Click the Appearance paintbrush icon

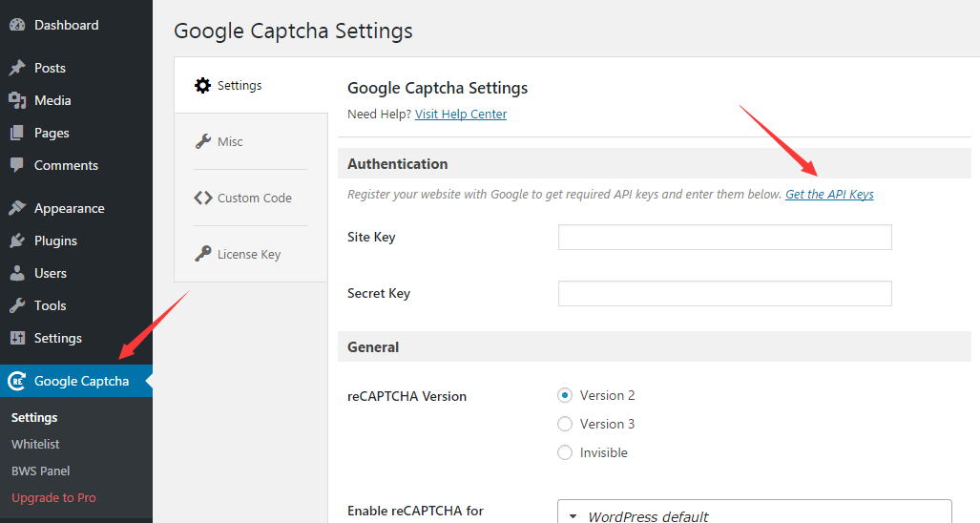point(17,208)
